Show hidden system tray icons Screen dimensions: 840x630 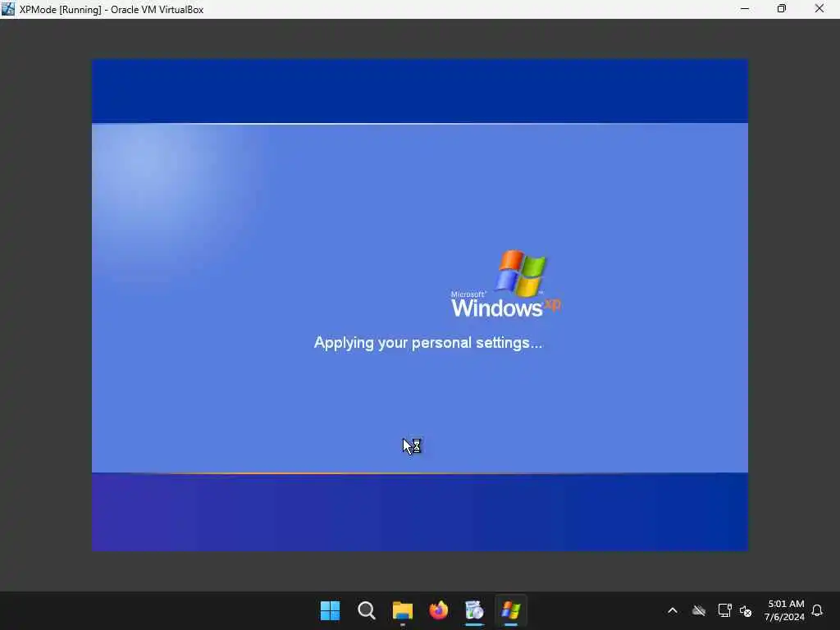[673, 610]
